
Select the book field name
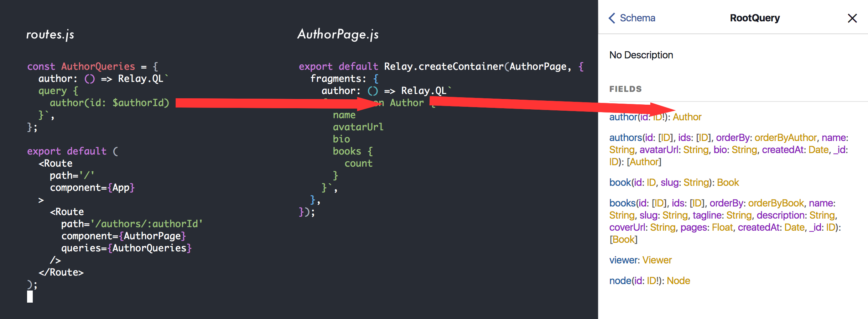coord(620,183)
